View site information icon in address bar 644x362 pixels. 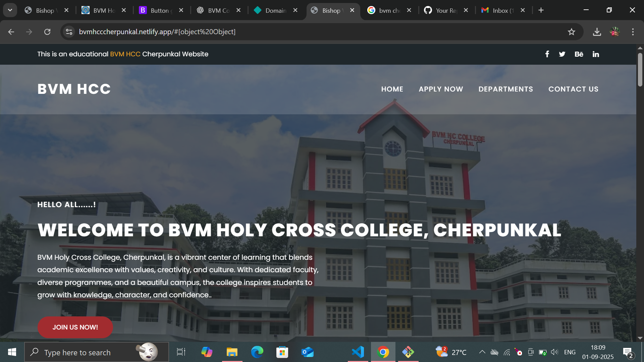tap(69, 32)
